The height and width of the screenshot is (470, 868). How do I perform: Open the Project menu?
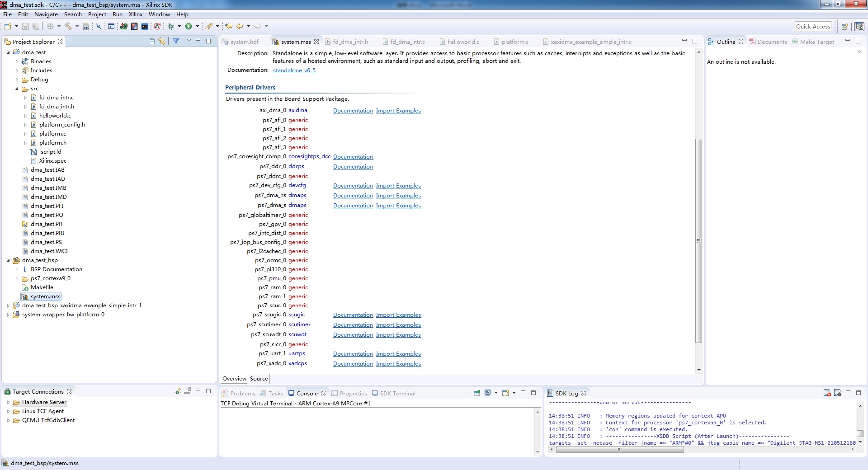(x=97, y=14)
